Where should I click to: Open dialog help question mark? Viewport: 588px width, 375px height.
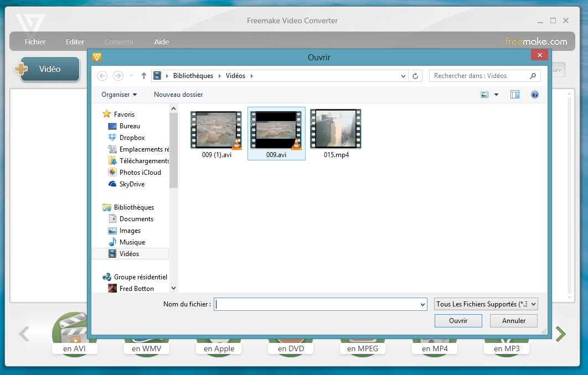535,95
